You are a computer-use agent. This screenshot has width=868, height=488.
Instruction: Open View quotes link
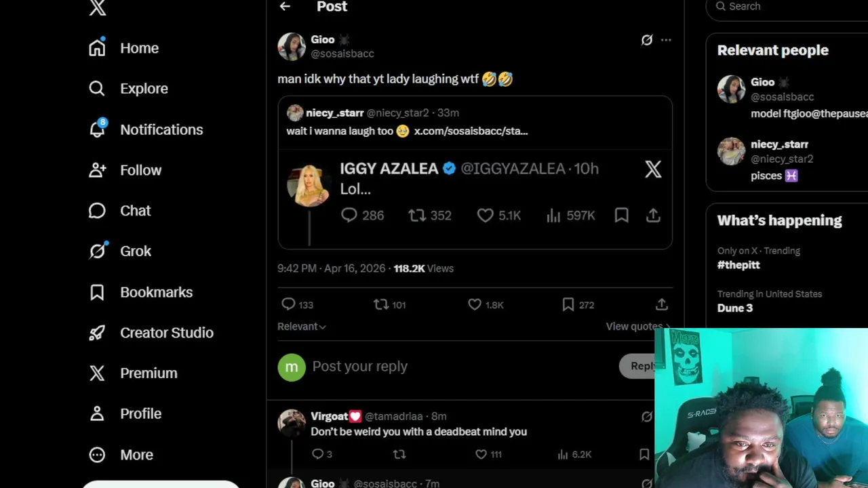(634, 326)
